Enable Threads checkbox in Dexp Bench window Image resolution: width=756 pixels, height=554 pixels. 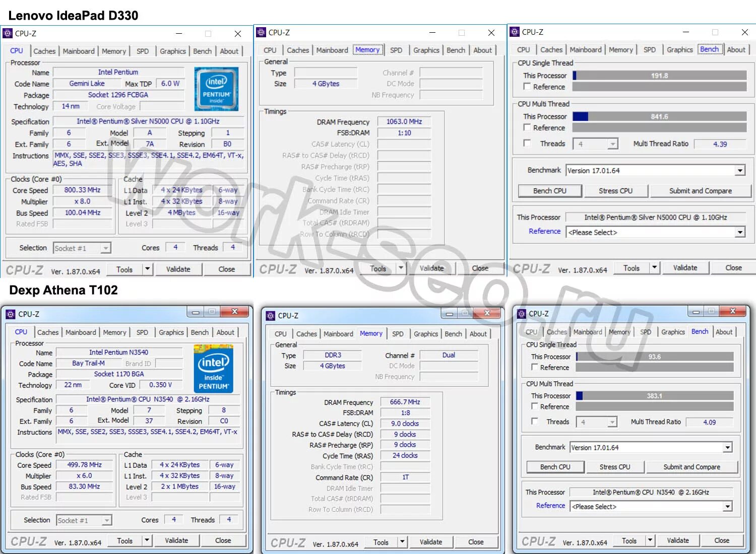pos(535,421)
